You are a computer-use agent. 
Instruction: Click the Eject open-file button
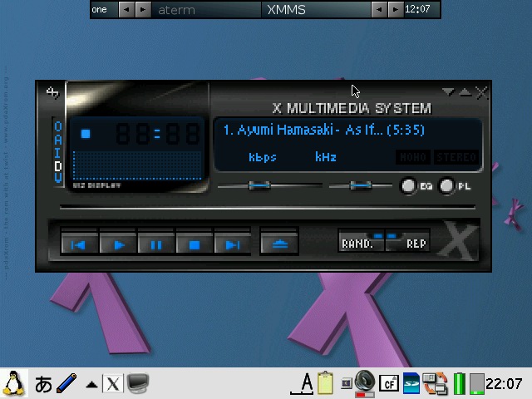click(279, 244)
